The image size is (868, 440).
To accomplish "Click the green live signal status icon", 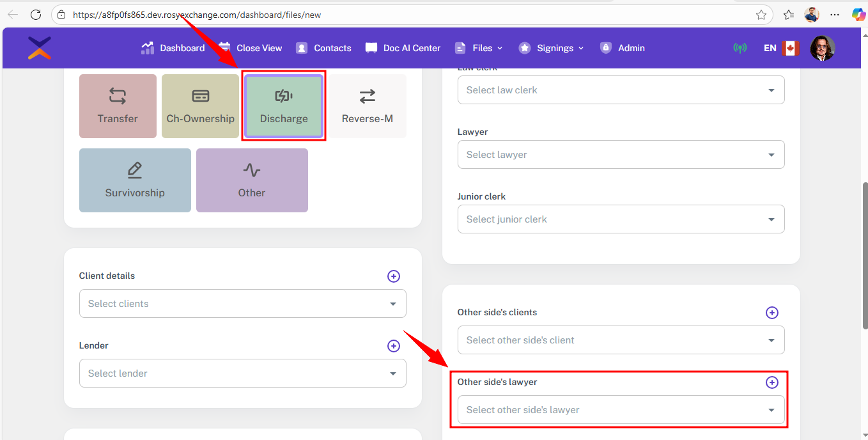I will click(x=740, y=48).
